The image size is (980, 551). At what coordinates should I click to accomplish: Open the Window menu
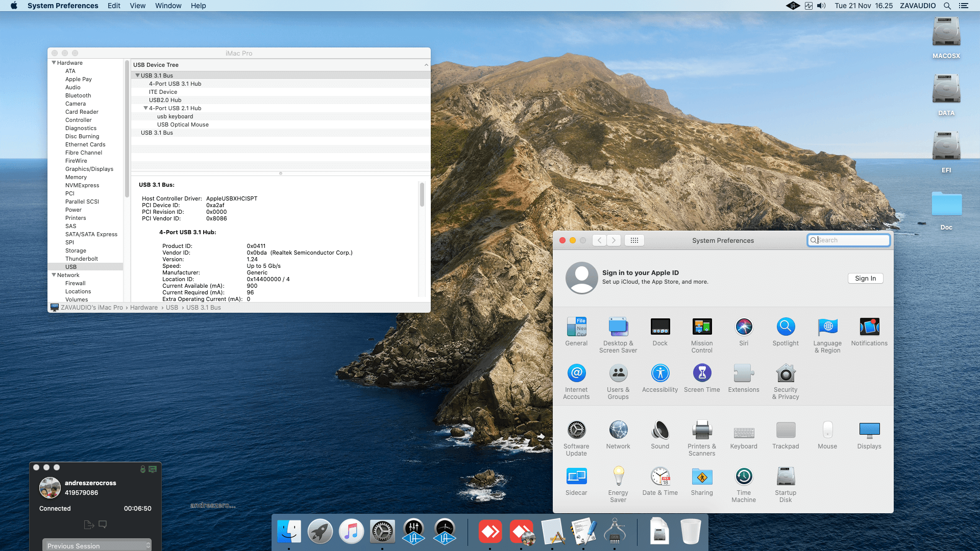click(168, 6)
